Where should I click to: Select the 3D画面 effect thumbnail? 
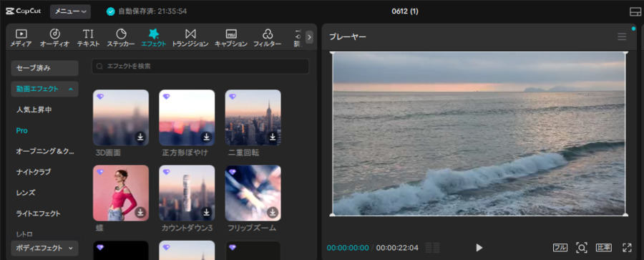(x=121, y=117)
